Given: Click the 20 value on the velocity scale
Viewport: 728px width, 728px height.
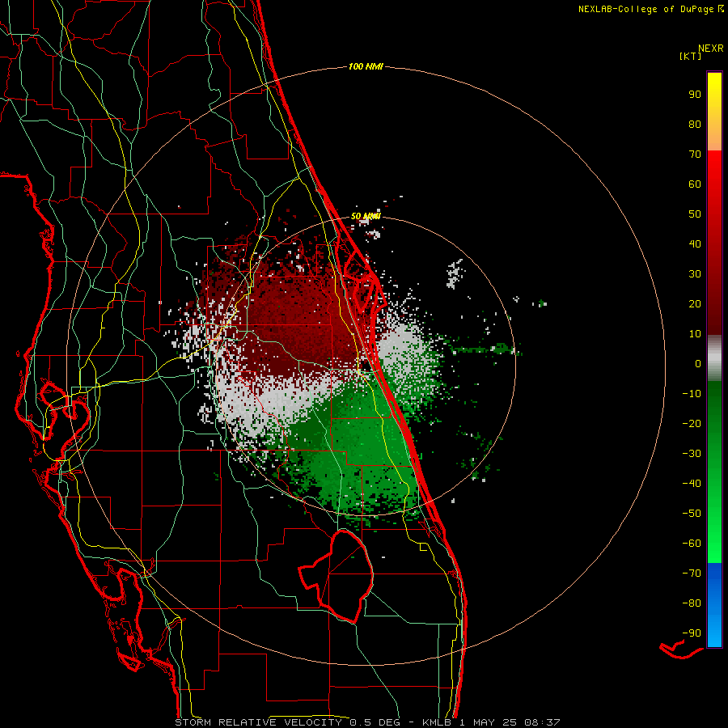Looking at the screenshot, I should coord(695,303).
